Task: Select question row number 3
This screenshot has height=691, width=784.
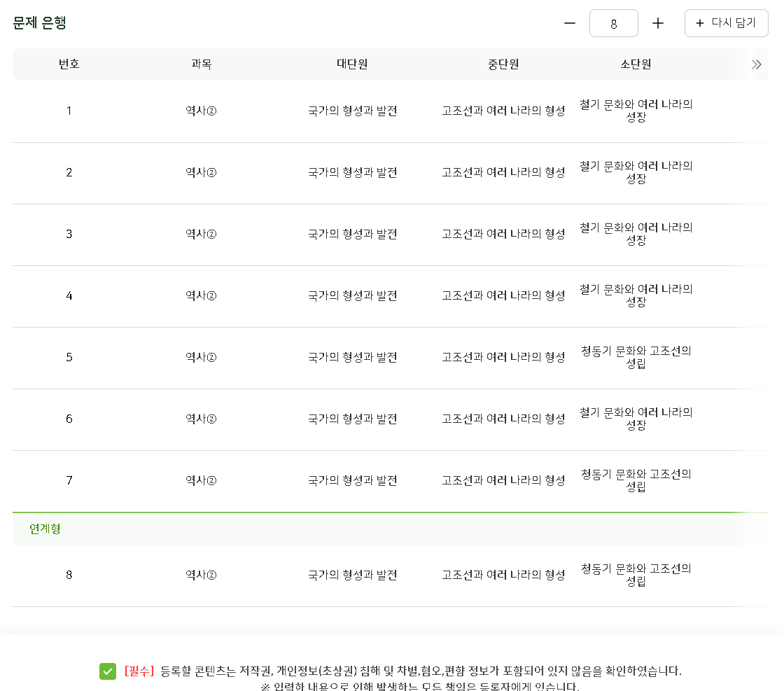Action: [390, 235]
